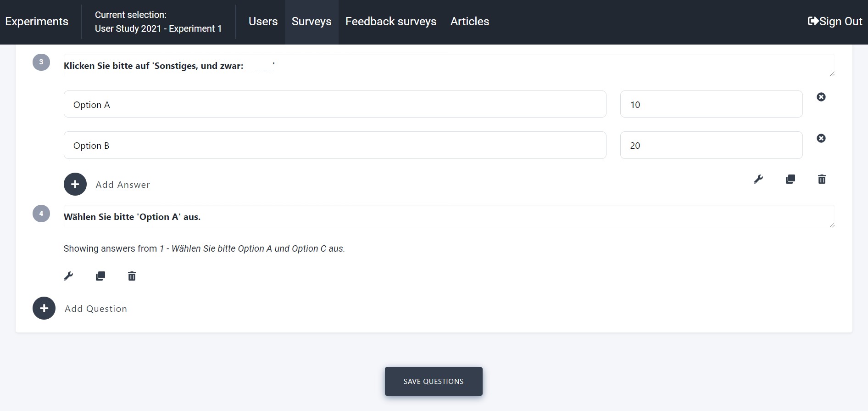Edit the Option B answer text field
Image resolution: width=868 pixels, height=411 pixels.
(335, 145)
